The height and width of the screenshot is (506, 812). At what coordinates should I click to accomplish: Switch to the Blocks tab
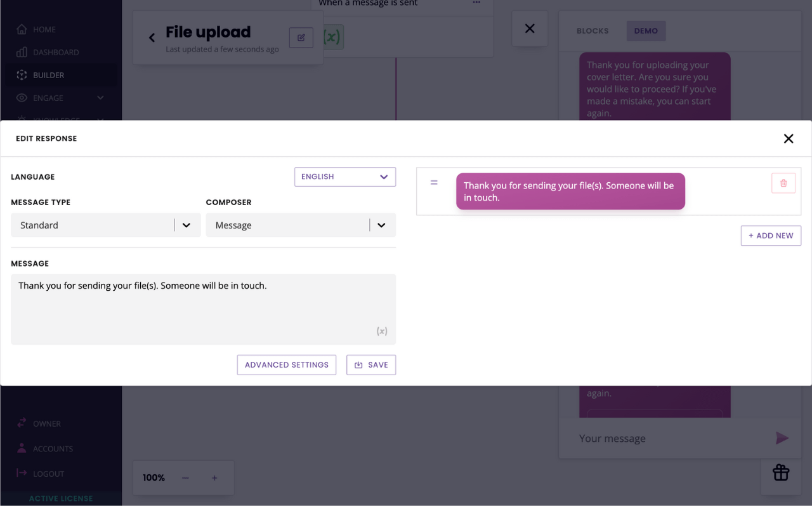tap(592, 31)
